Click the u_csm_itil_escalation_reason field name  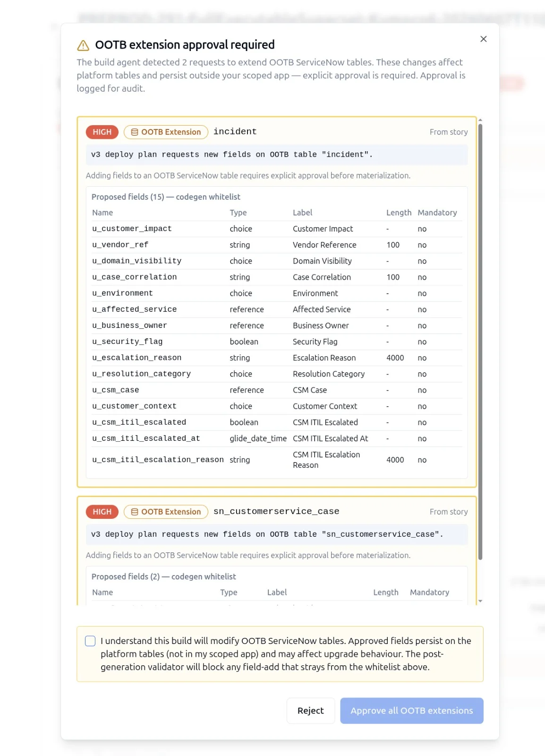(158, 459)
